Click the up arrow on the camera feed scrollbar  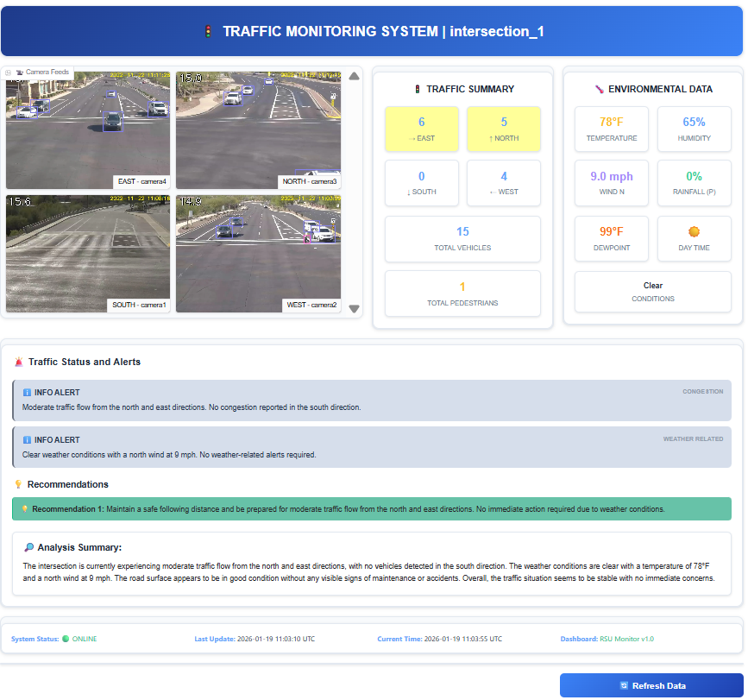point(354,76)
